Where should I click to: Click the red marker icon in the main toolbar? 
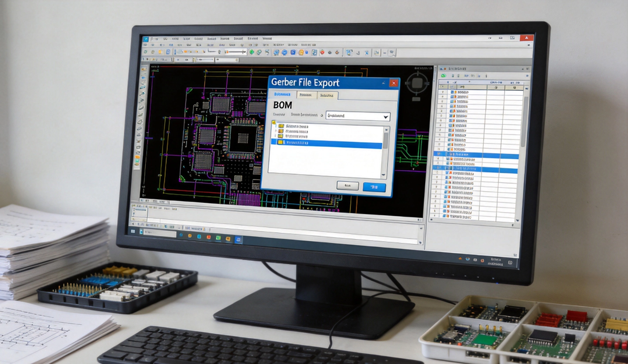coord(322,52)
